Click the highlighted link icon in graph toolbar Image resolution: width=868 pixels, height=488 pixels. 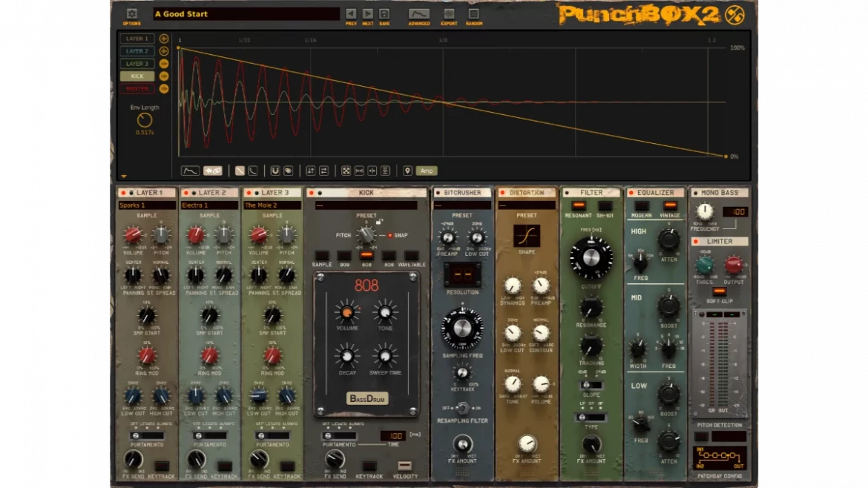point(213,171)
